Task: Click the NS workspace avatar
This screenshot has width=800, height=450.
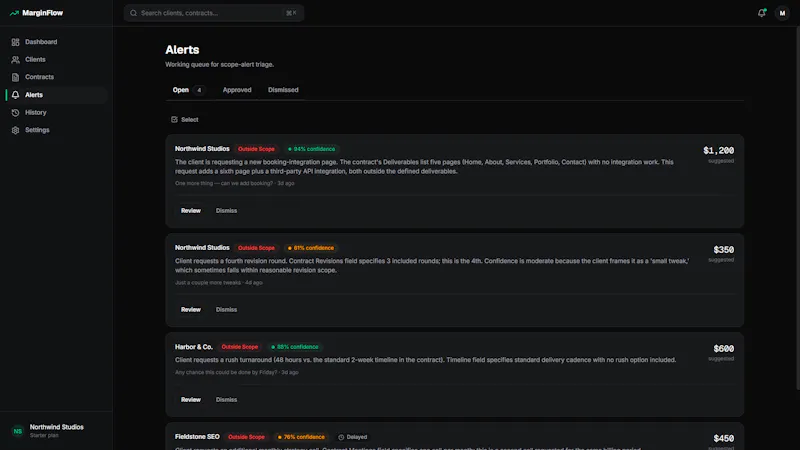Action: tap(18, 431)
